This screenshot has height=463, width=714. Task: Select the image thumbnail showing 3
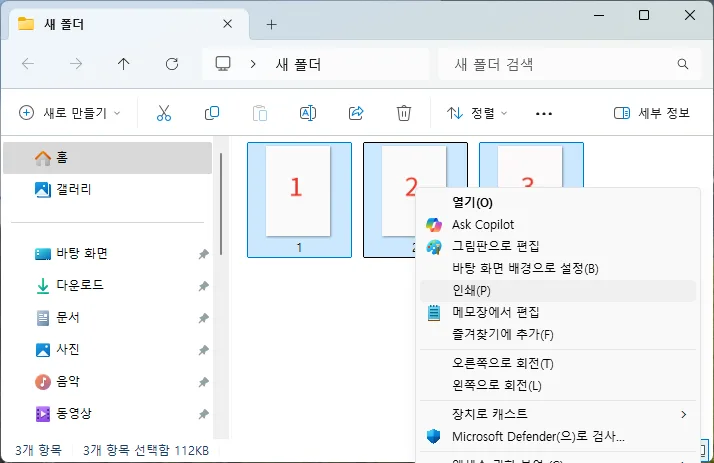531,165
